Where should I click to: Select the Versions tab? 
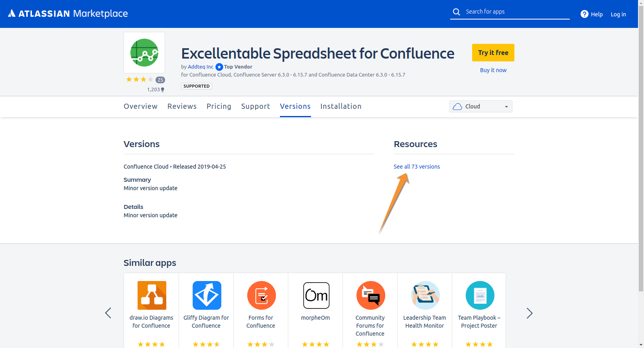tap(295, 106)
